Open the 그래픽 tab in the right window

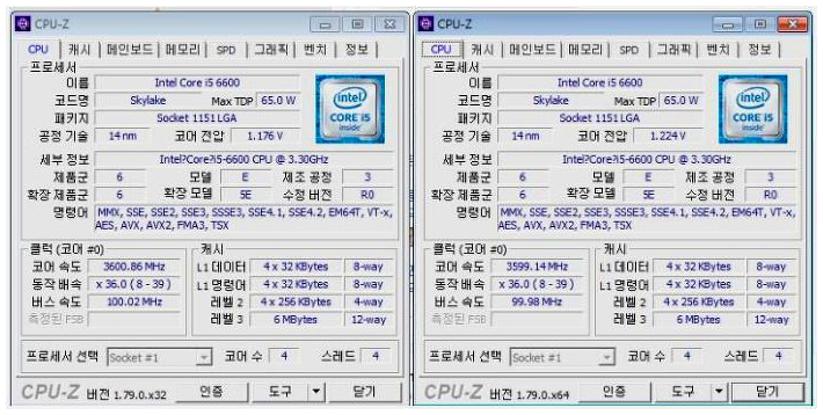pyautogui.click(x=673, y=50)
